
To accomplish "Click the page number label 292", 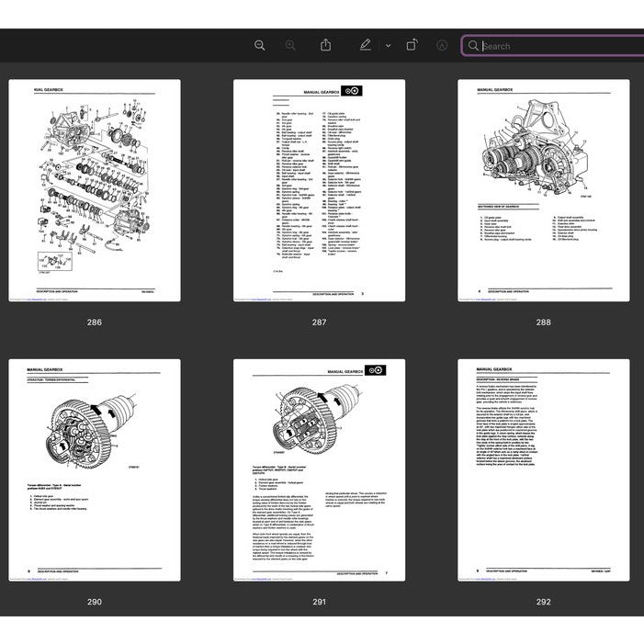I will [544, 603].
